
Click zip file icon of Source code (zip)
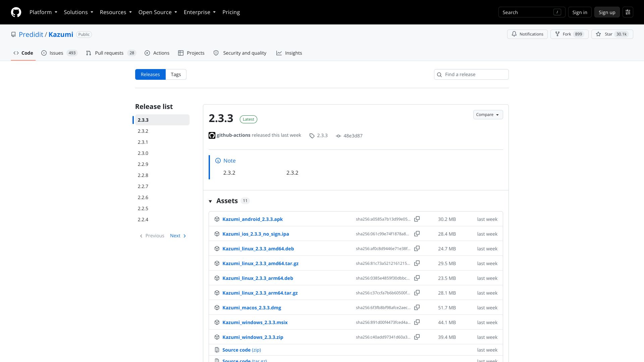pos(217,350)
